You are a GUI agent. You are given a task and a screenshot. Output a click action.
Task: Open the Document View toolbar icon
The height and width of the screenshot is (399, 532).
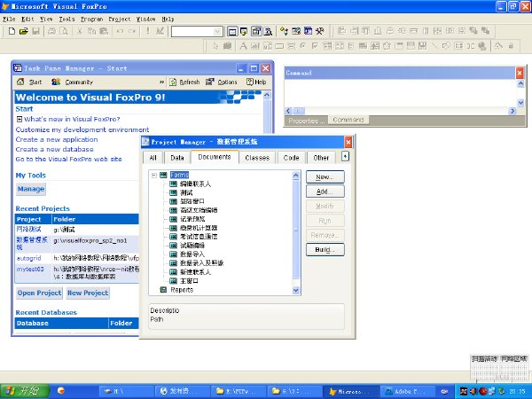coord(268,32)
